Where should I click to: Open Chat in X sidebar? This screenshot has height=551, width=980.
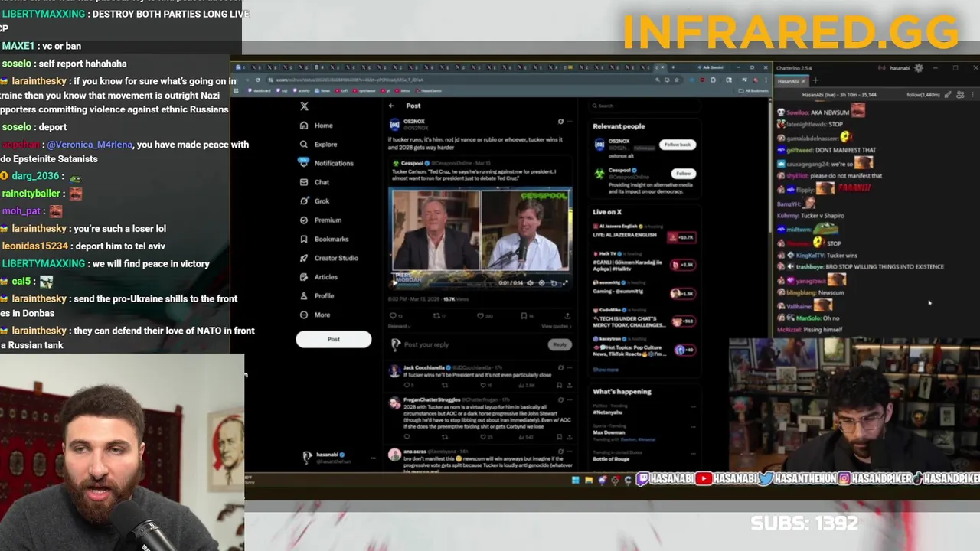[315, 182]
